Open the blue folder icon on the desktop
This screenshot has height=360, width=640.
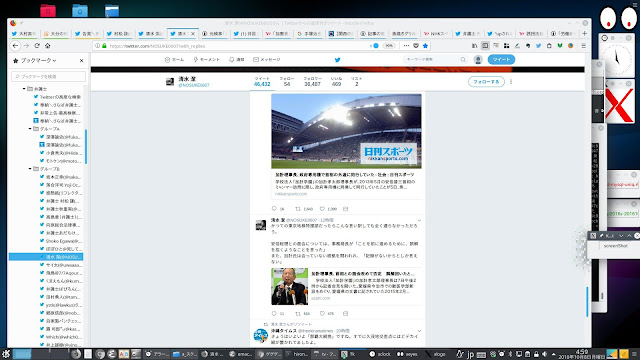pos(80,10)
